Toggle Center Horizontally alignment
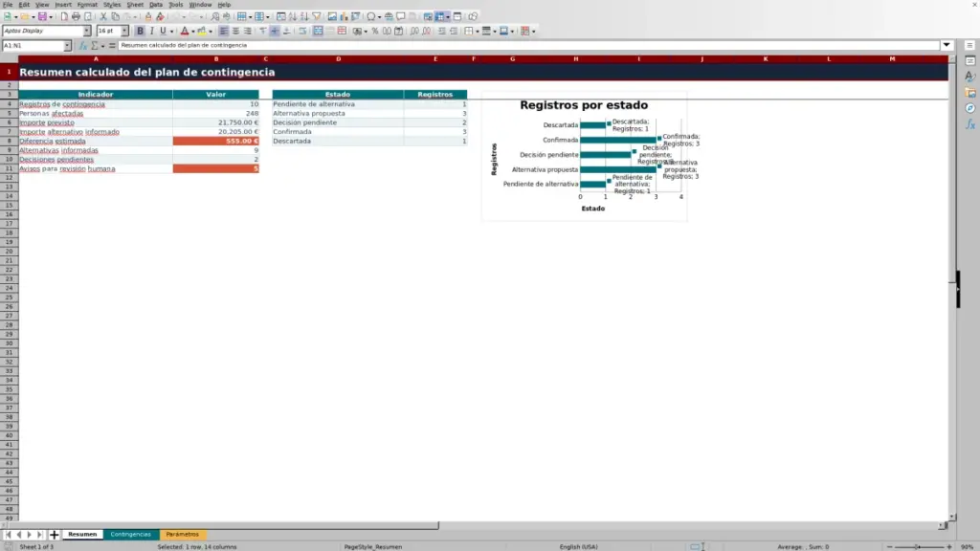The height and width of the screenshot is (551, 980). click(x=235, y=31)
